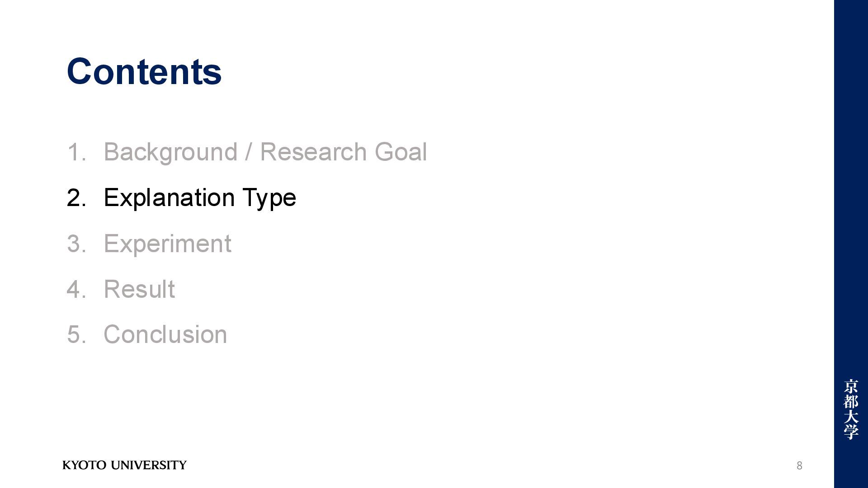Image resolution: width=868 pixels, height=488 pixels.
Task: Click the KYOTO UNIVERSITY footer logo
Action: 124,465
